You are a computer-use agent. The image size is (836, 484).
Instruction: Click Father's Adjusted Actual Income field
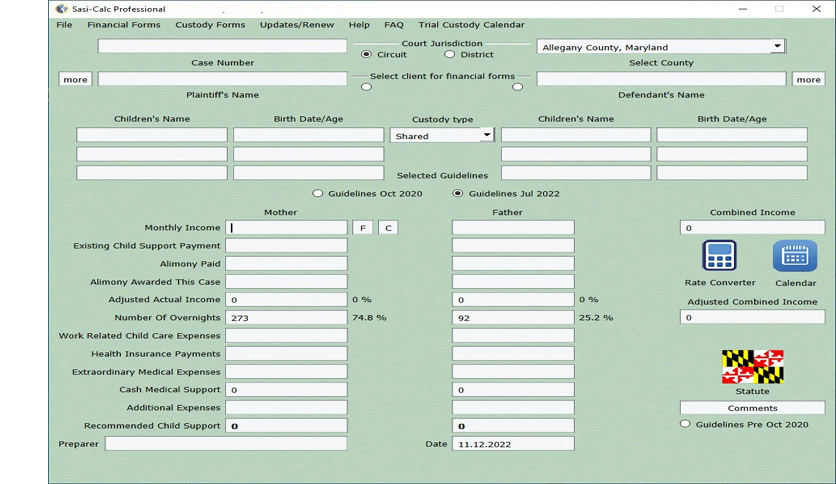click(513, 300)
